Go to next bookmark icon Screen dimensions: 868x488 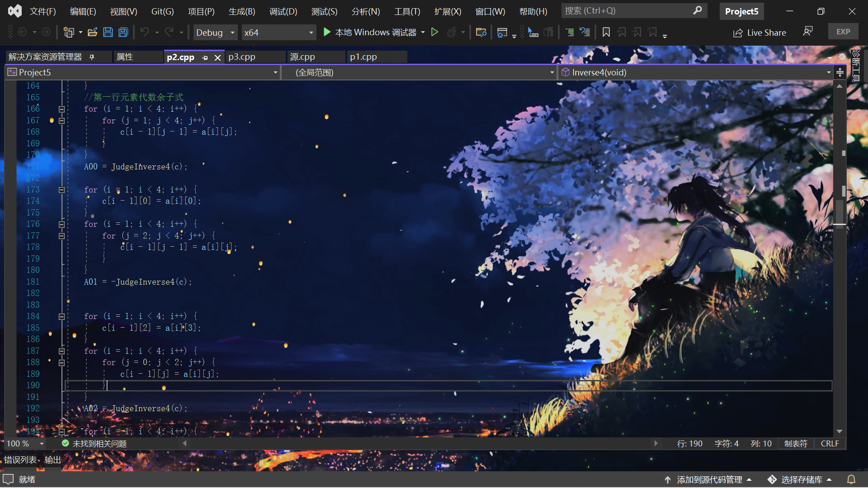point(637,32)
